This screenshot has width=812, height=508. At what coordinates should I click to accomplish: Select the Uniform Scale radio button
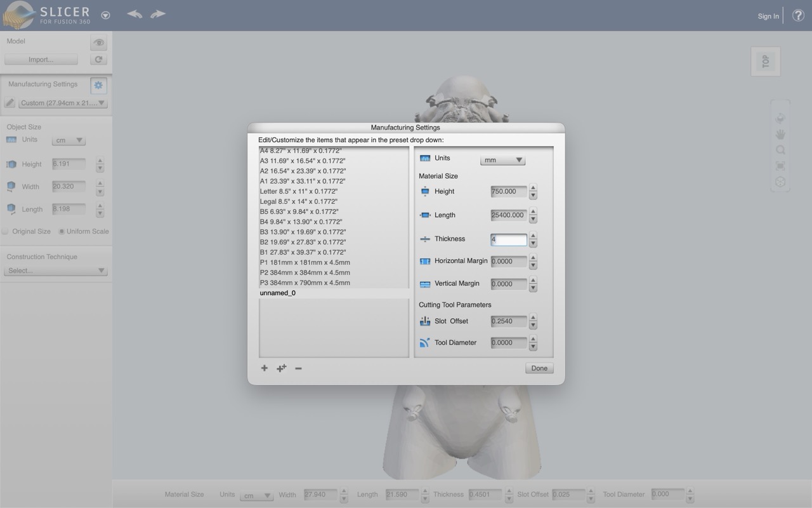[62, 231]
